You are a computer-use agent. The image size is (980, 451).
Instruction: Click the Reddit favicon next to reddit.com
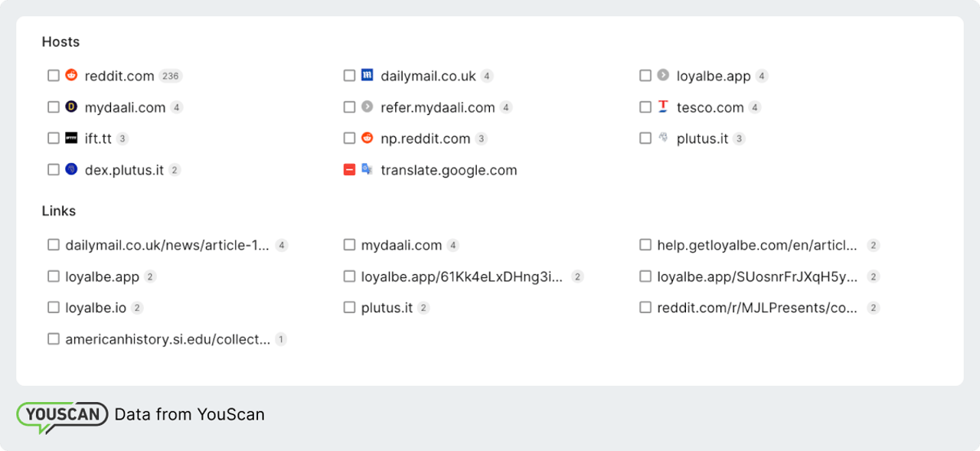71,75
